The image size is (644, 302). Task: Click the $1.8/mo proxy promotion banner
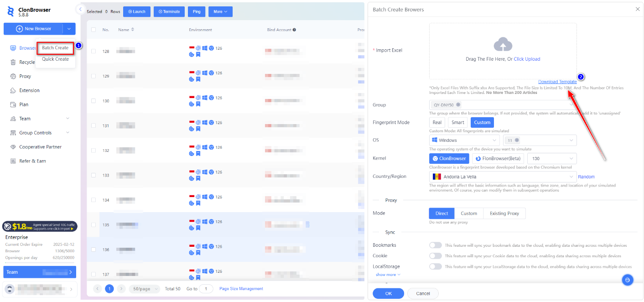click(40, 226)
